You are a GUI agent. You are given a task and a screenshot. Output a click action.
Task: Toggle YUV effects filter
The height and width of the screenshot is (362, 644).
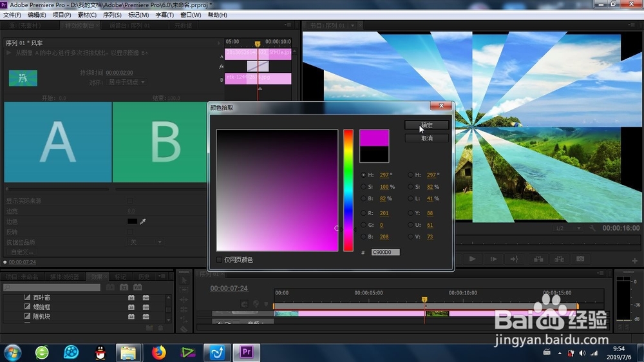[x=138, y=287]
